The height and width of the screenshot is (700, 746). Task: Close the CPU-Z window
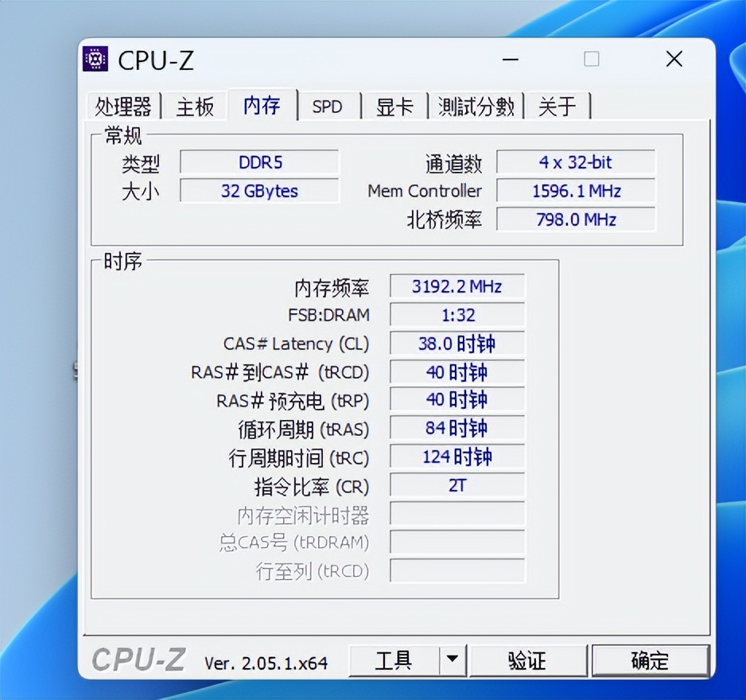pos(674,60)
